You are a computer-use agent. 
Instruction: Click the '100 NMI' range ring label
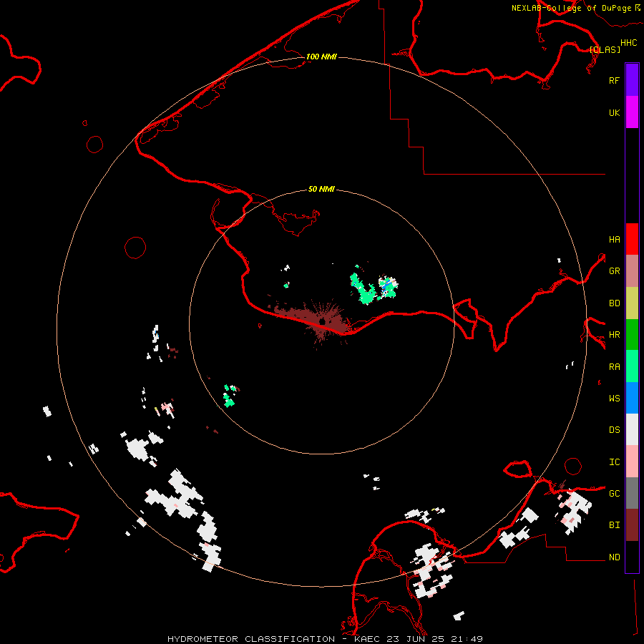[321, 57]
